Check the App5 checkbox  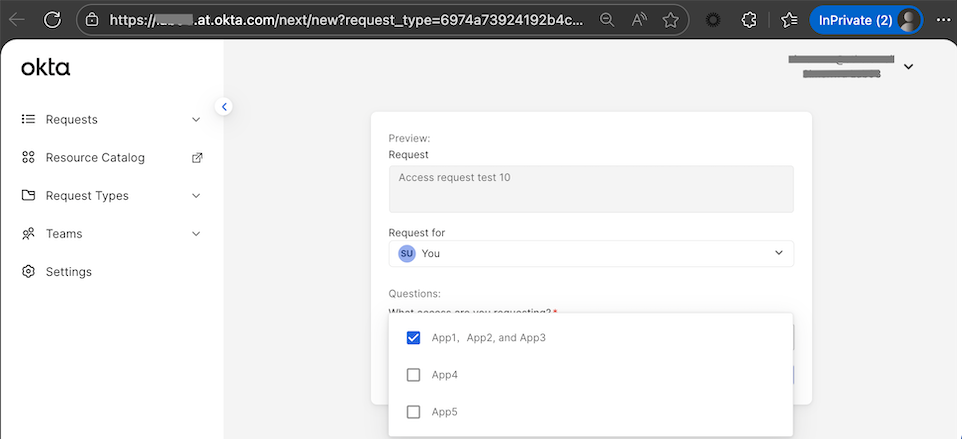pyautogui.click(x=414, y=412)
